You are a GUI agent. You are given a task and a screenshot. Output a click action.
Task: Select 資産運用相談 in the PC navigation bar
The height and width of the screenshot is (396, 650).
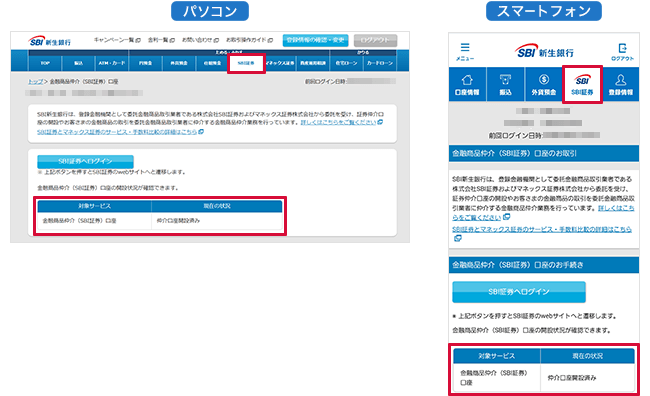point(313,63)
